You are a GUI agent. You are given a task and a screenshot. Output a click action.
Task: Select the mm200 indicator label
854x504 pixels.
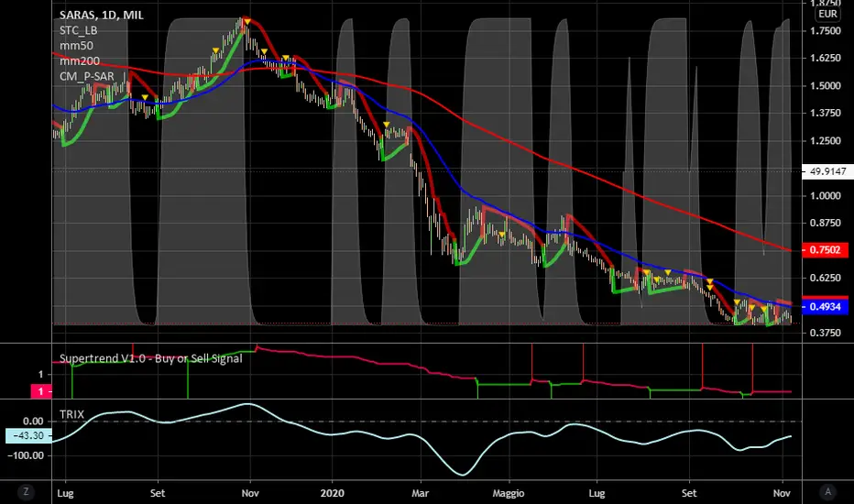80,61
